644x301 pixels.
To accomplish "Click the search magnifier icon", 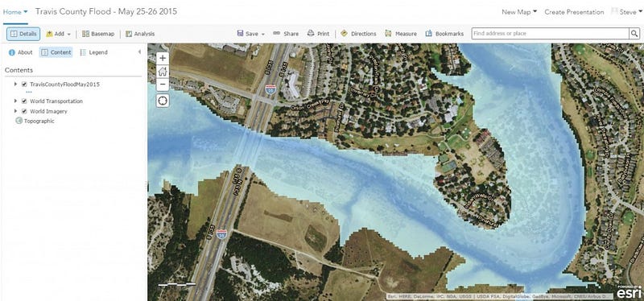I will (634, 34).
